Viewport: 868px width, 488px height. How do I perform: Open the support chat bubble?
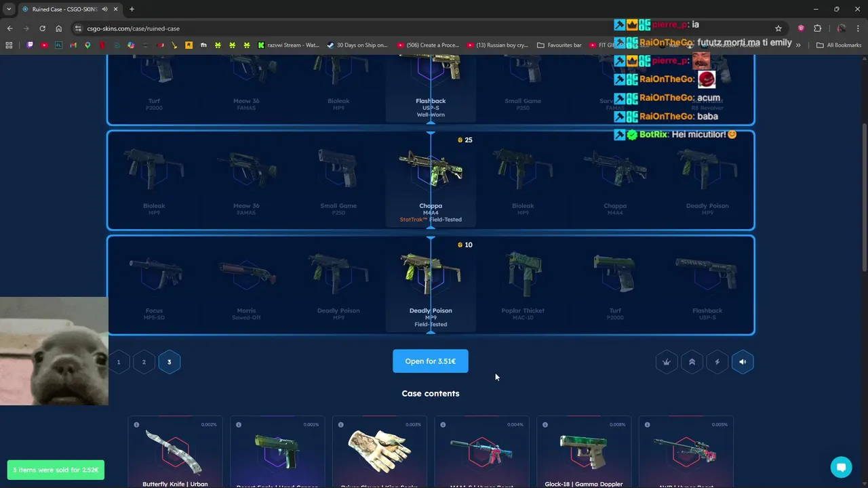[x=841, y=467]
